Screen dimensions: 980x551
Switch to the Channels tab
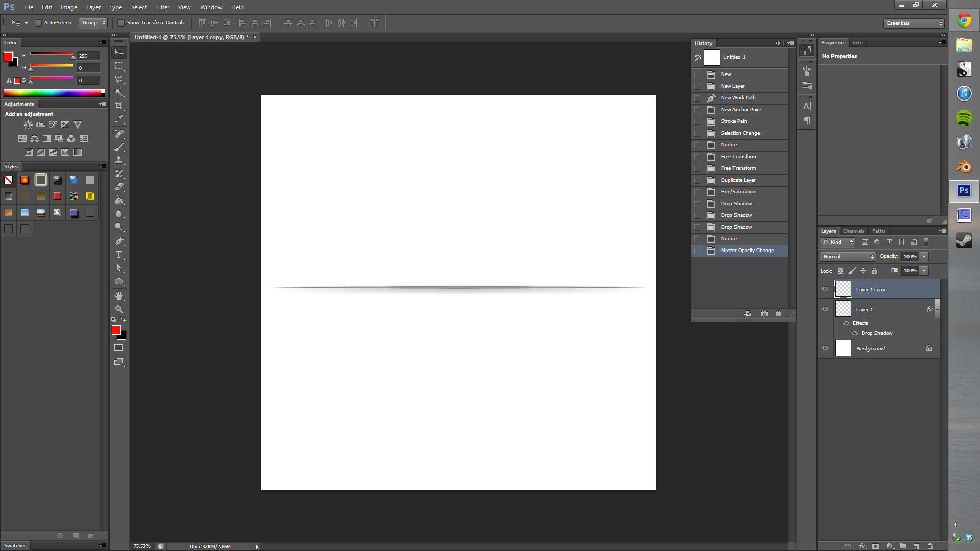[x=853, y=231]
